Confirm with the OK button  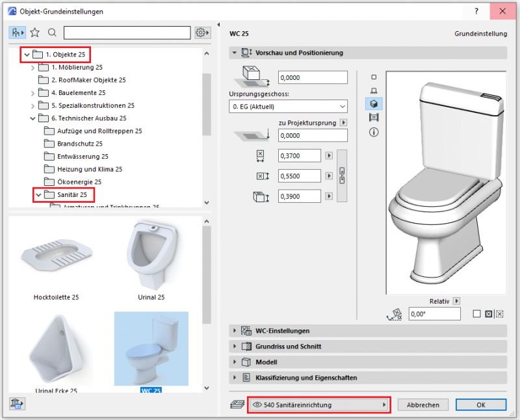click(x=480, y=405)
